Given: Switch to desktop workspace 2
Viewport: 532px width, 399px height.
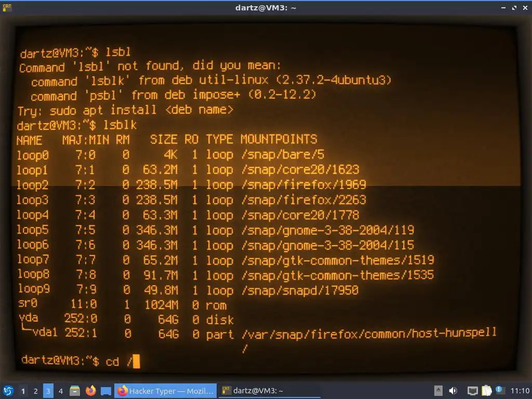Looking at the screenshot, I should point(36,391).
